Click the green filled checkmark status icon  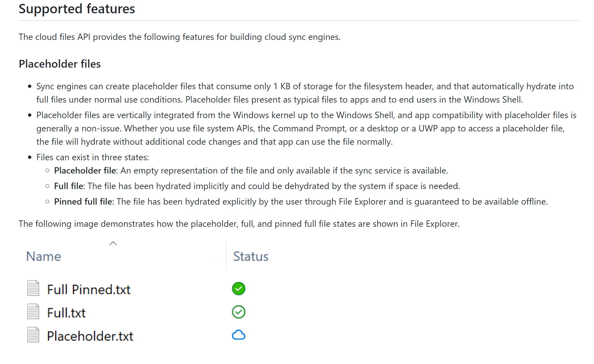238,289
